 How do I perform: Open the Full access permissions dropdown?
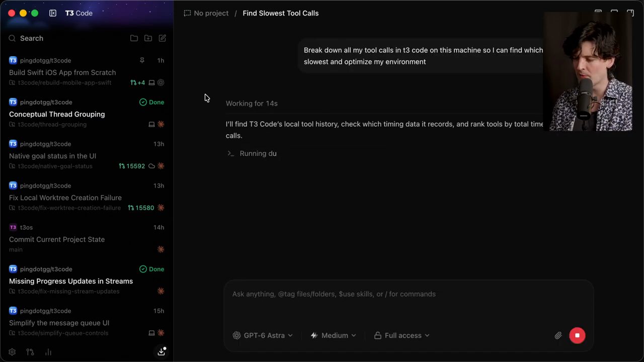coord(402,335)
